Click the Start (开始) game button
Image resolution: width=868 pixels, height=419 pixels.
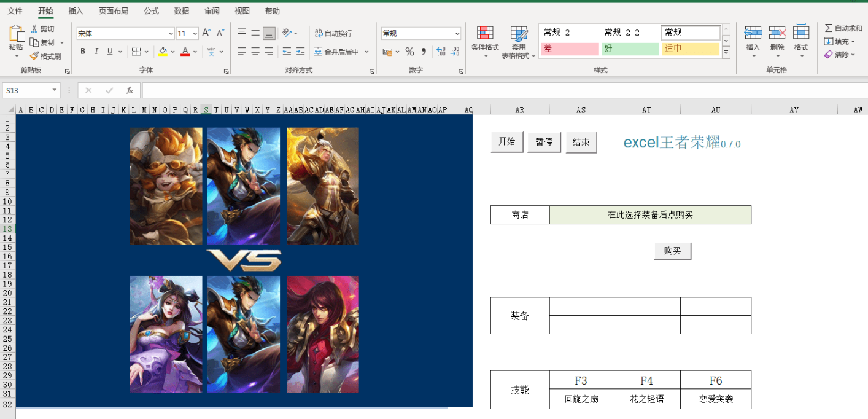(507, 142)
